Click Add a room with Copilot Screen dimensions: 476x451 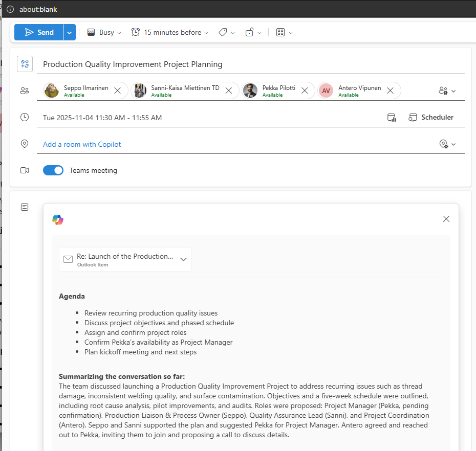click(82, 144)
